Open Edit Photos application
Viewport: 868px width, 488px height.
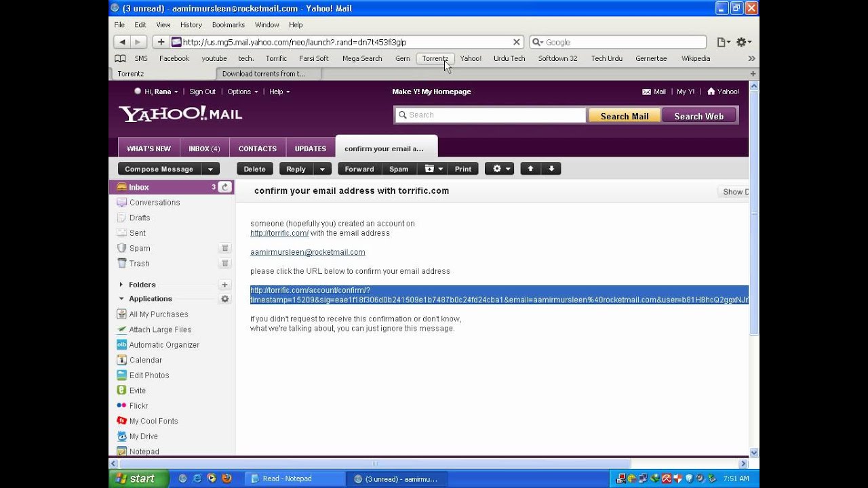point(149,375)
